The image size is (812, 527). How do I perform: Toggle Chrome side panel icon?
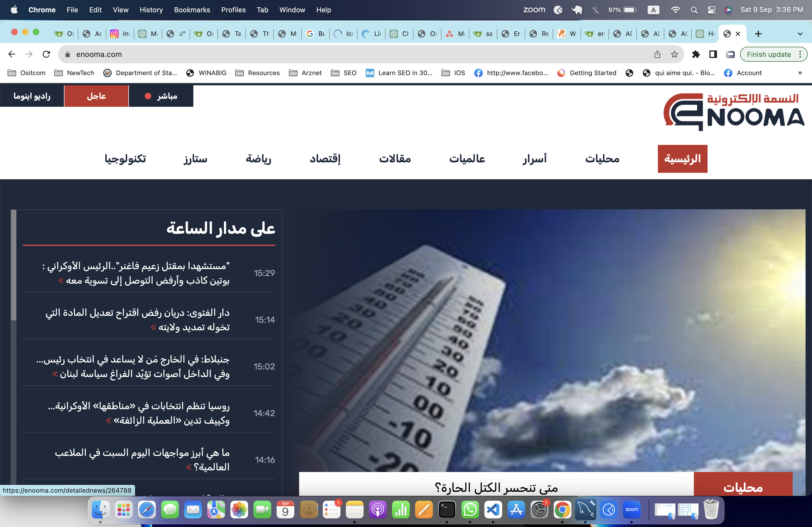point(713,54)
